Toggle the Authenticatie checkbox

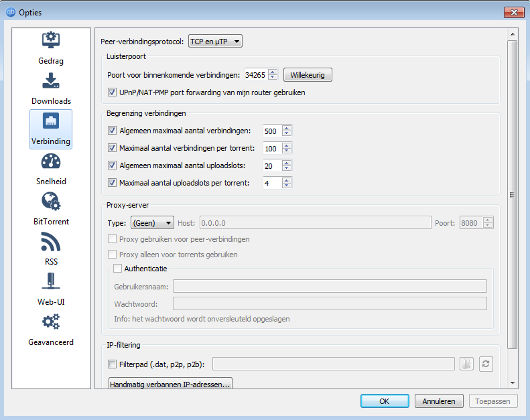pos(117,269)
